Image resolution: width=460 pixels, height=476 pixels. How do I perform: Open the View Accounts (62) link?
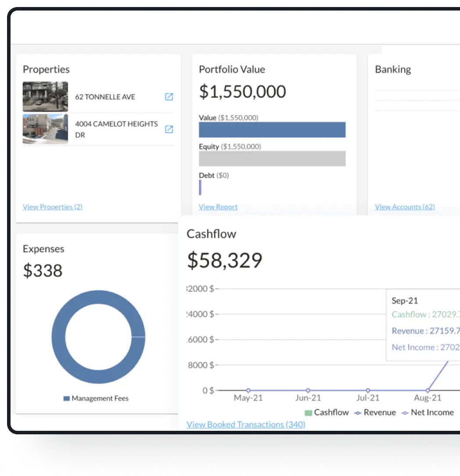coord(404,207)
